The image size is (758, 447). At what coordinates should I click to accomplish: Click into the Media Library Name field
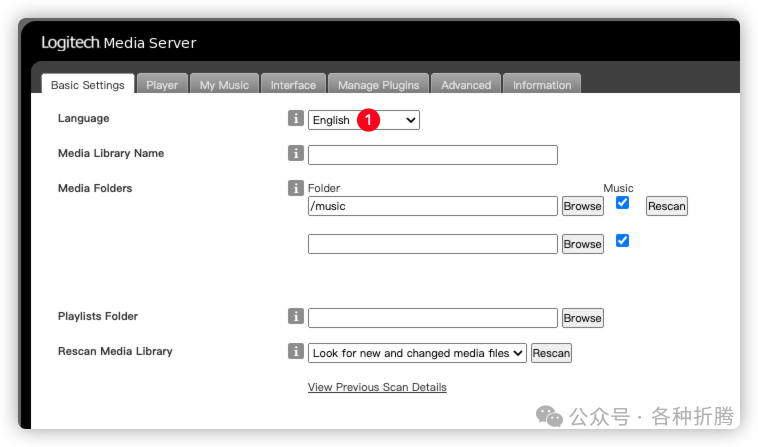click(433, 155)
